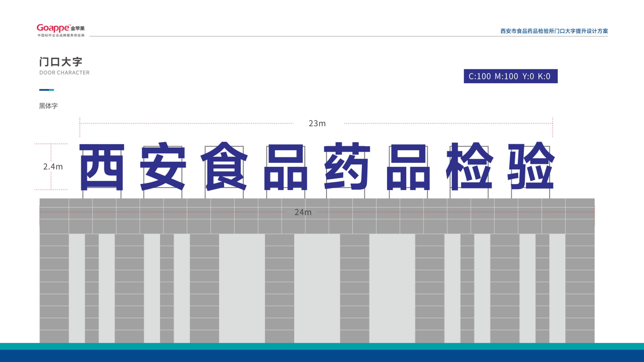Click the 2.4m height dimension label
Image resolution: width=644 pixels, height=362 pixels.
click(53, 166)
